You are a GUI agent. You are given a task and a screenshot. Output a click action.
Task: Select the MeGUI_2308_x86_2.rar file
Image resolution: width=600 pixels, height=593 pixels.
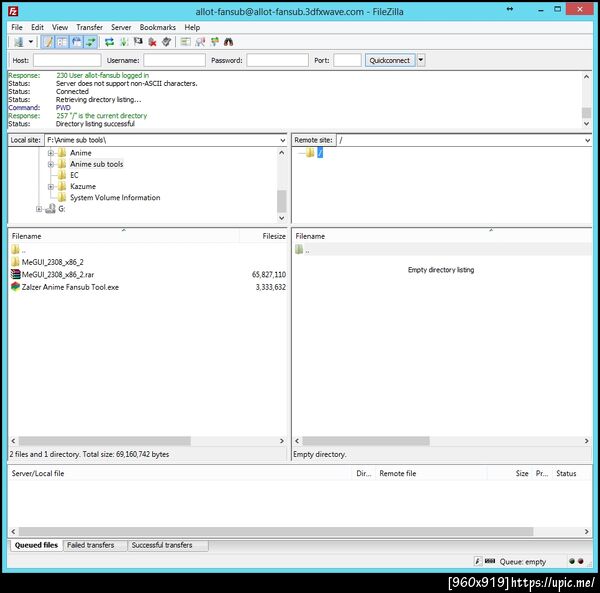58,275
